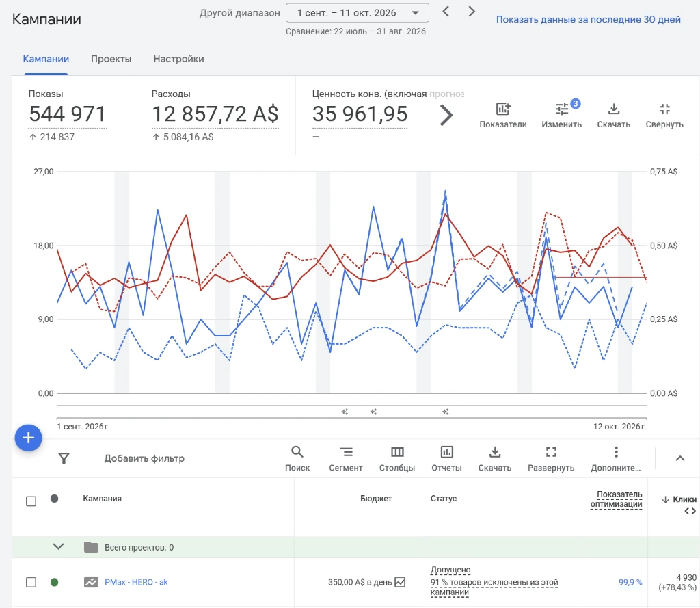This screenshot has width=700, height=608.
Task: Click the 4 930 clicks value
Action: point(686,578)
